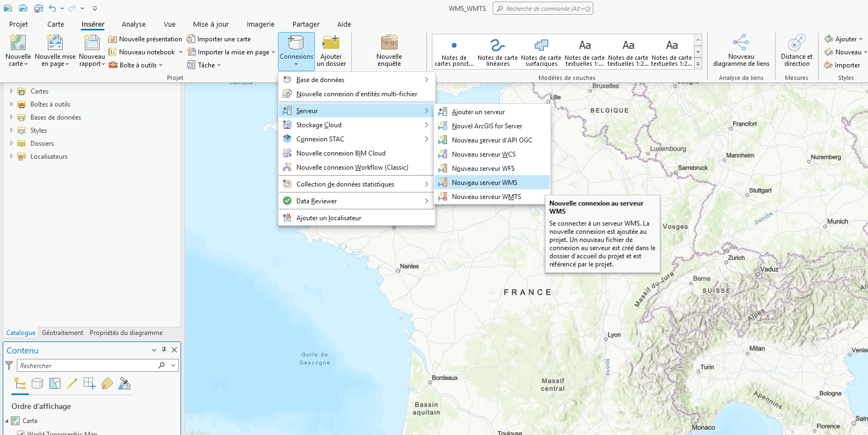
Task: Open the Analyse ribbon tab
Action: (x=133, y=24)
